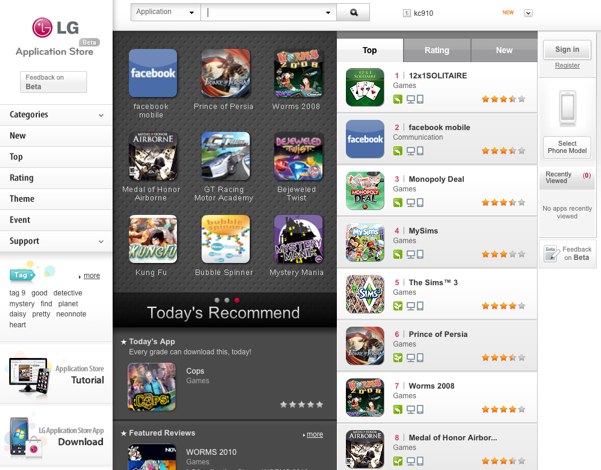Image resolution: width=601 pixels, height=470 pixels.
Task: Open the Mystery Mania game icon
Action: click(x=298, y=239)
